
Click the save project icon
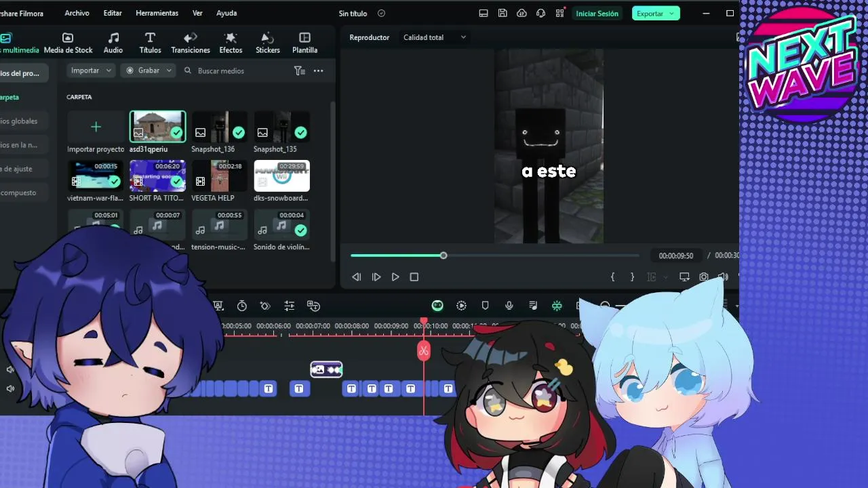502,14
